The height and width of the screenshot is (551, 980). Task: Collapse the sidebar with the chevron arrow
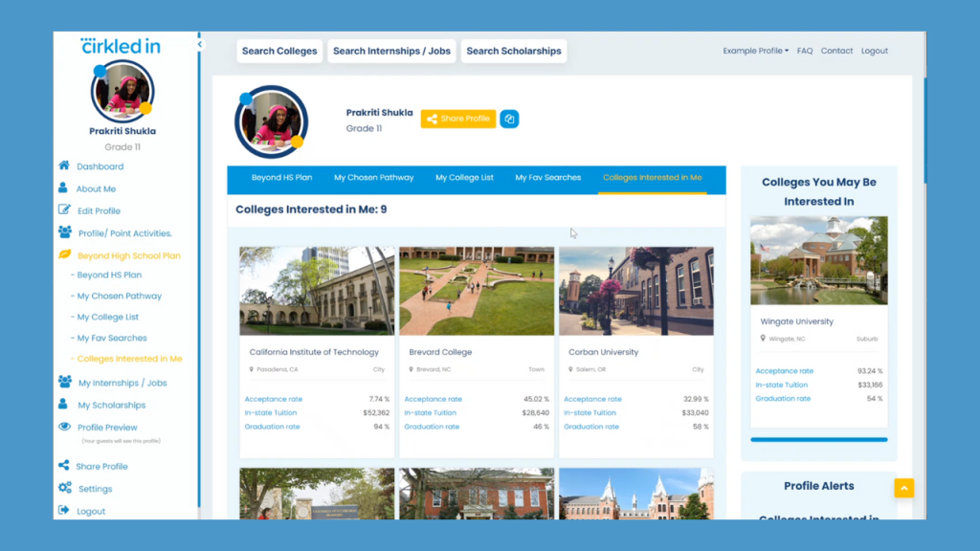(199, 44)
